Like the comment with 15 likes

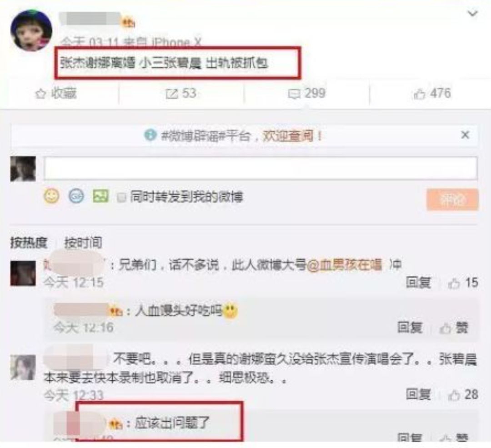point(463,283)
